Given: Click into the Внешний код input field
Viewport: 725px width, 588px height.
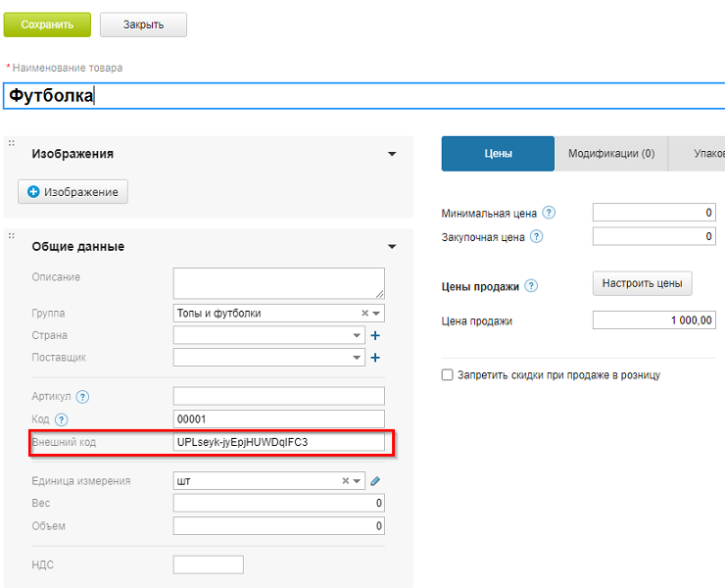Looking at the screenshot, I should click(278, 442).
